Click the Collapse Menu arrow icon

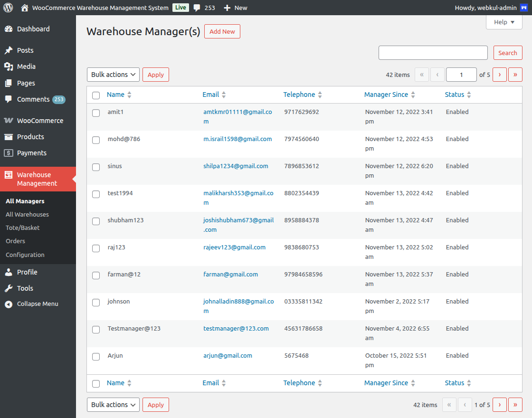pos(9,304)
